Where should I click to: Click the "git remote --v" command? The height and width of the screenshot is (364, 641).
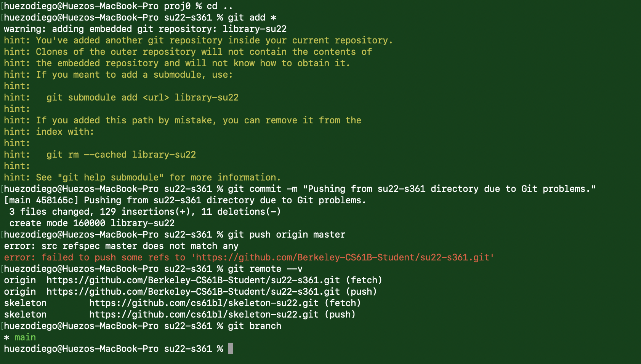pyautogui.click(x=265, y=269)
